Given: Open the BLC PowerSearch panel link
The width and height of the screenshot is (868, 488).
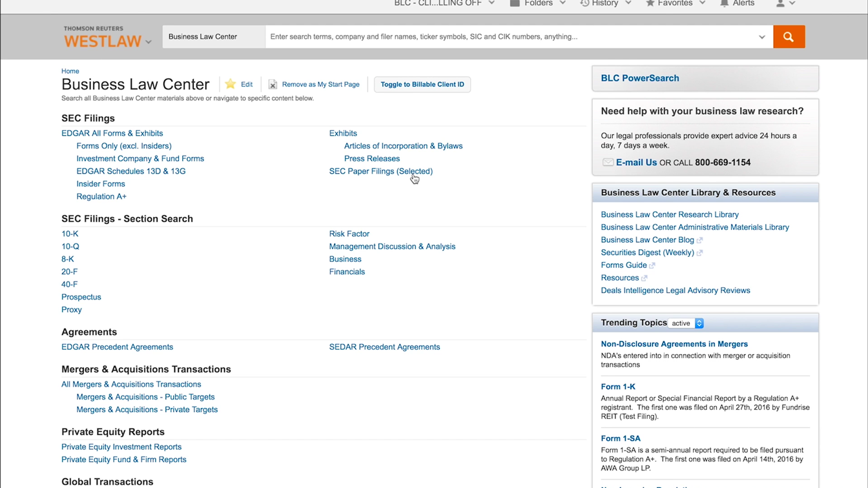Looking at the screenshot, I should tap(639, 78).
